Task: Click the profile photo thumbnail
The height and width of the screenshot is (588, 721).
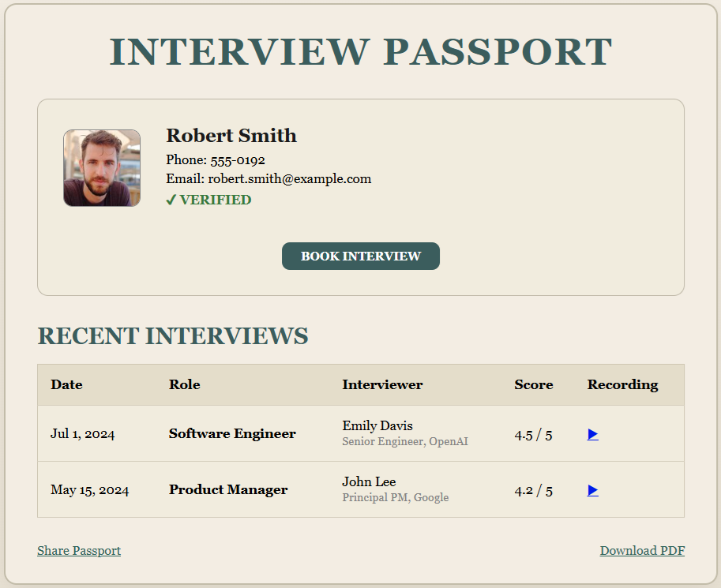Action: (102, 168)
